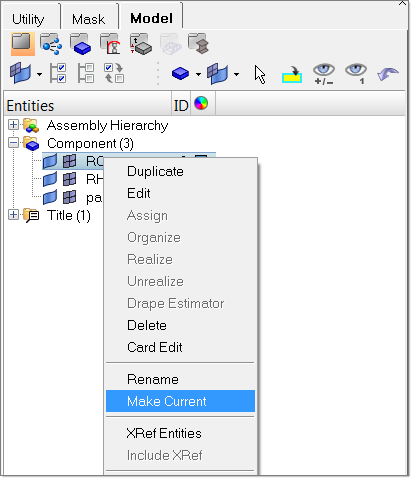Toggle mesh display of first component row
The width and height of the screenshot is (412, 479).
click(x=70, y=161)
